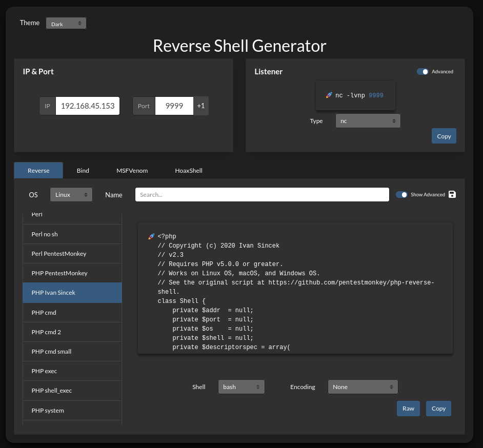The height and width of the screenshot is (448, 483).
Task: Copy the PHP reverse shell payload
Action: coord(438,409)
